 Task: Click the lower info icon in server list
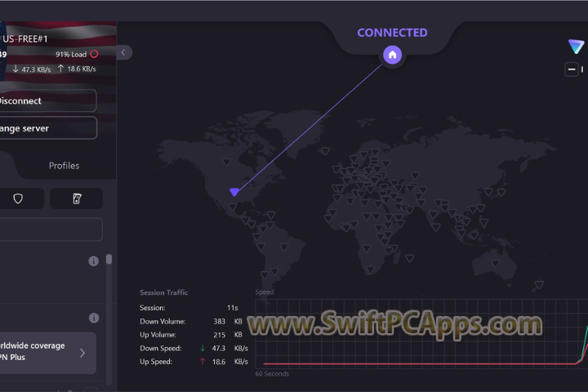coord(94,318)
